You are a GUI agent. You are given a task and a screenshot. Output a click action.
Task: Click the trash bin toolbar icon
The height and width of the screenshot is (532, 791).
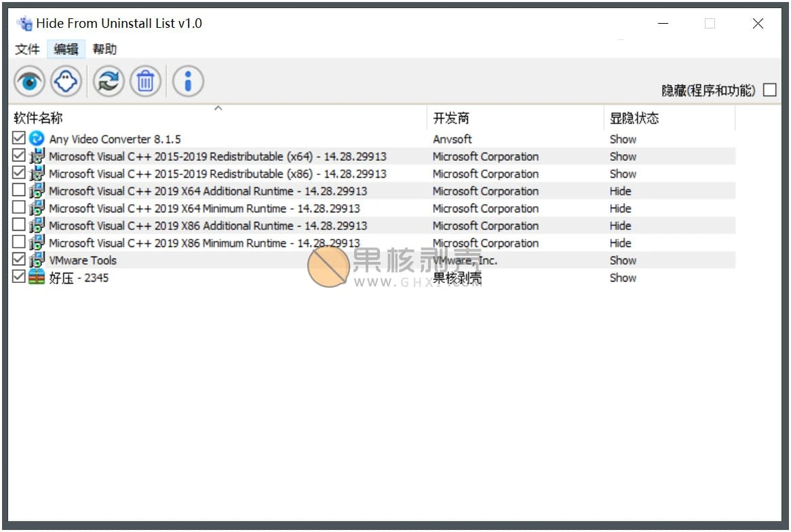coord(145,81)
